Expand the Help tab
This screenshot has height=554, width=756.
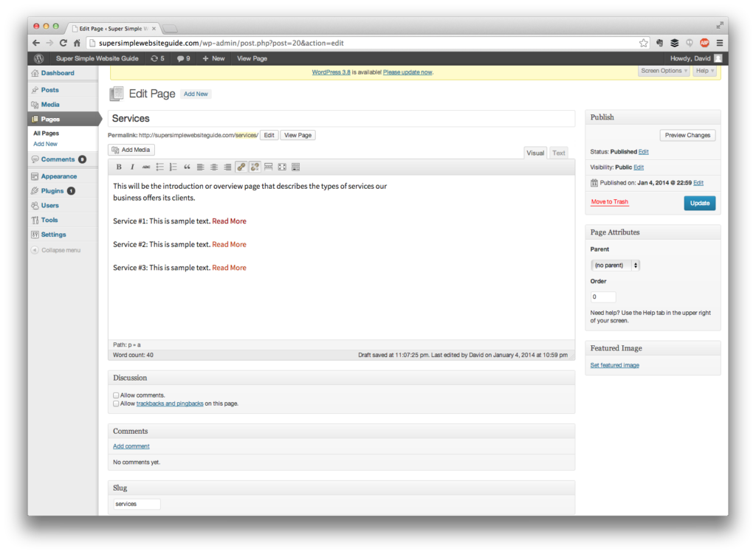[x=705, y=71]
